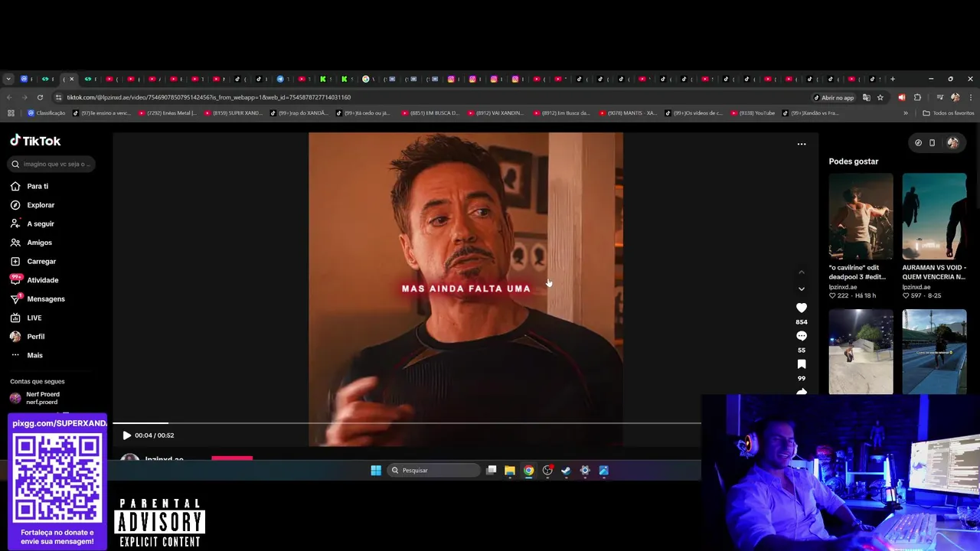
Task: Click the TikTok coin icon top right
Action: pos(918,142)
